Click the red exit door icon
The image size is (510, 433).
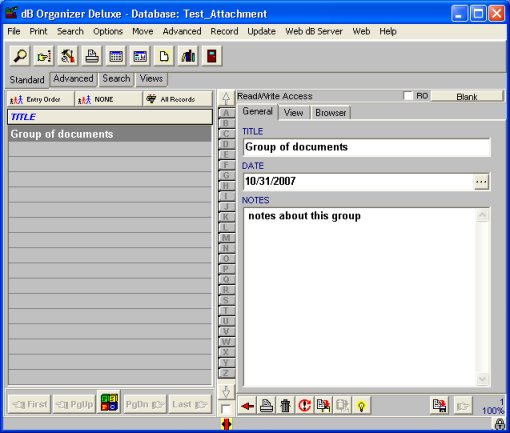(x=212, y=56)
